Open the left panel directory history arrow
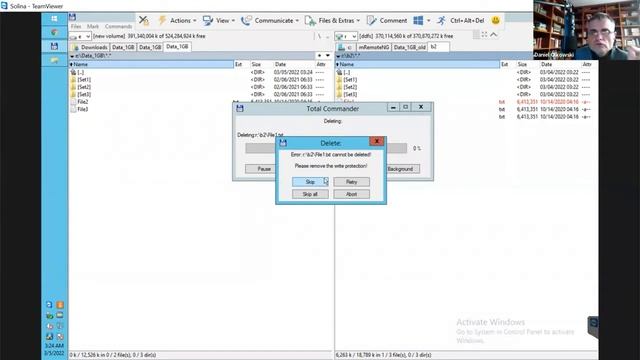The width and height of the screenshot is (640, 360). (328, 56)
